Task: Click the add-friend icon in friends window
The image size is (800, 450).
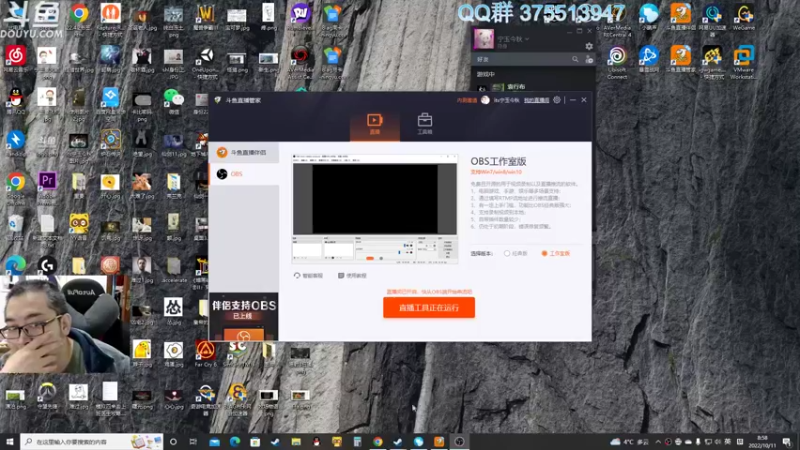Action: 589,60
